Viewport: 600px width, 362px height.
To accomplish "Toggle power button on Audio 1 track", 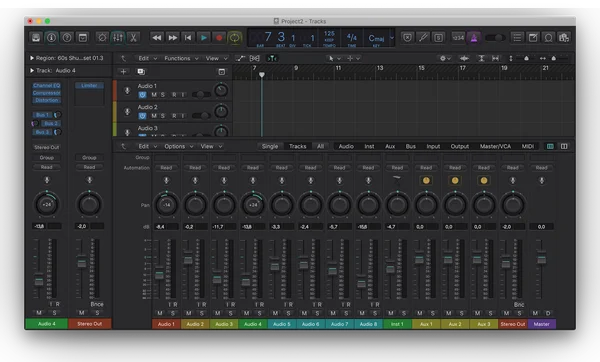I will pyautogui.click(x=142, y=95).
